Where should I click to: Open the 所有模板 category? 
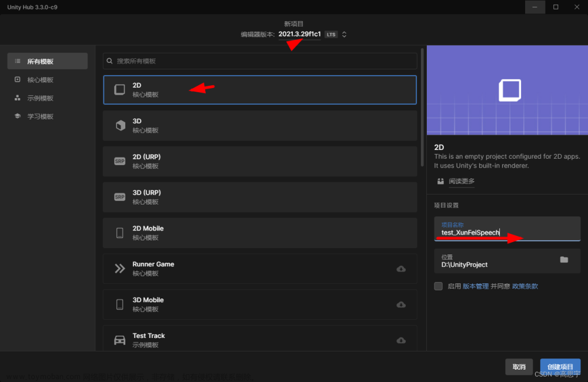point(47,61)
